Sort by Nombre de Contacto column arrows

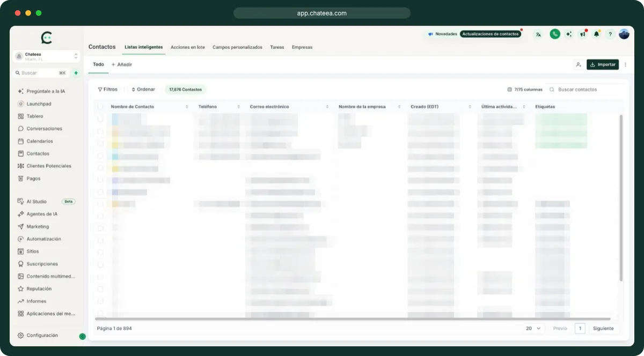[x=187, y=107]
